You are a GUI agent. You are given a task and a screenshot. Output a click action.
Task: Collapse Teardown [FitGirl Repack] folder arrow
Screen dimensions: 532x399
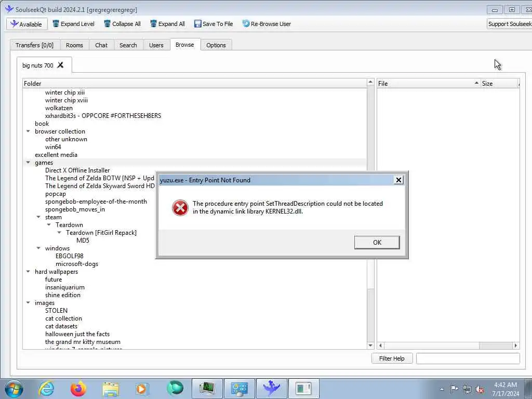pos(59,233)
